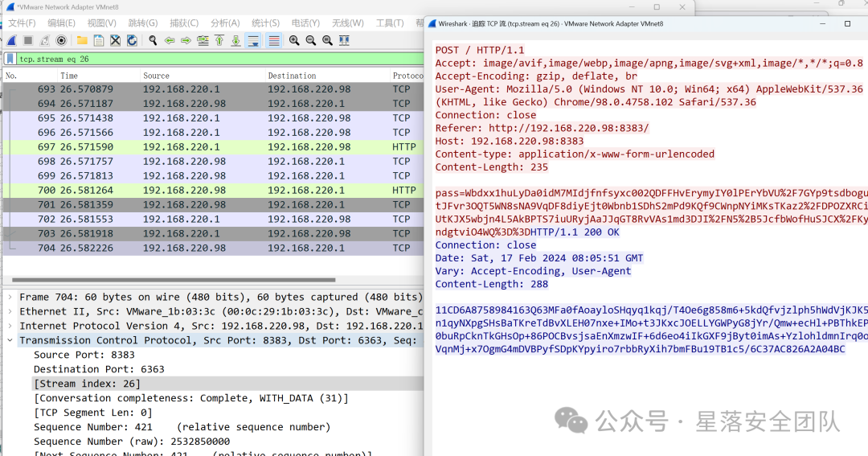Zoom out the main window text
Viewport: 868px width, 456px height.
pyautogui.click(x=310, y=40)
